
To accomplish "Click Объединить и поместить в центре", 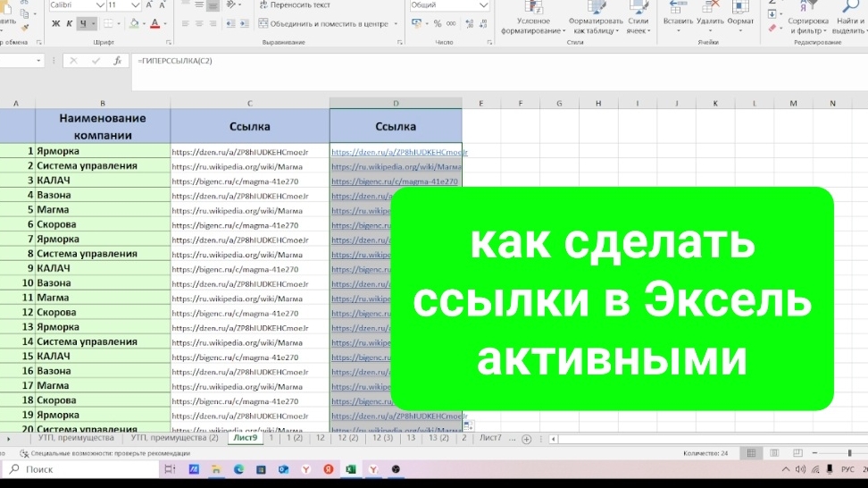I will [x=323, y=24].
